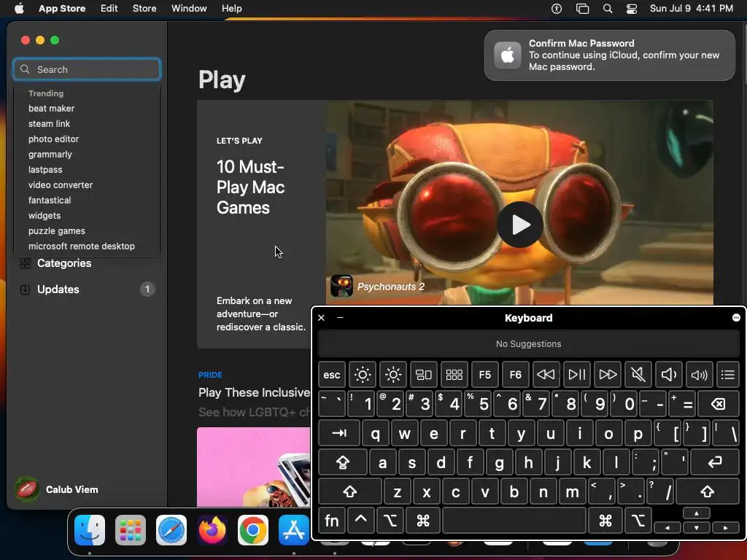747x560 pixels.
Task: Click the right arrow key on Keyboard
Action: (x=726, y=528)
